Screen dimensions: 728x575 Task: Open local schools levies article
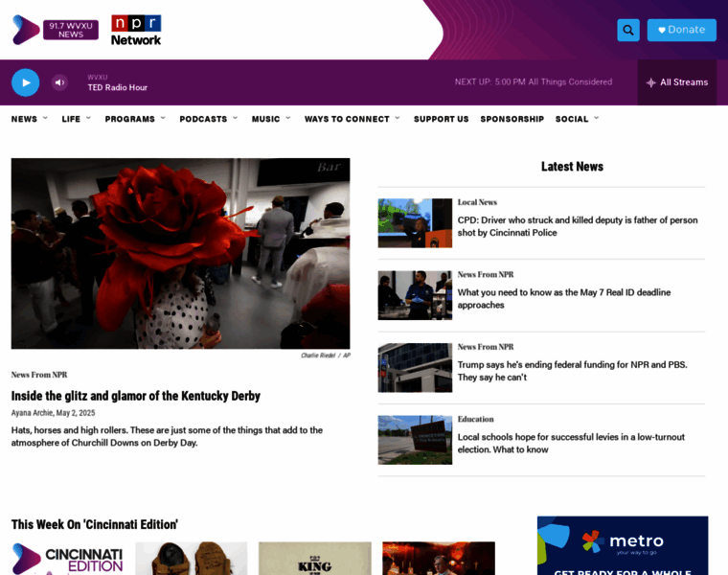coord(571,444)
